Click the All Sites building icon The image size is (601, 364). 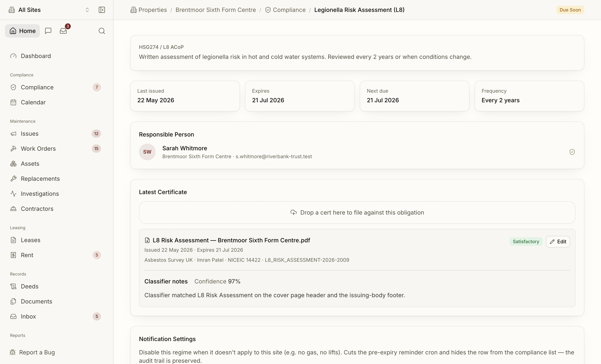[x=12, y=10]
